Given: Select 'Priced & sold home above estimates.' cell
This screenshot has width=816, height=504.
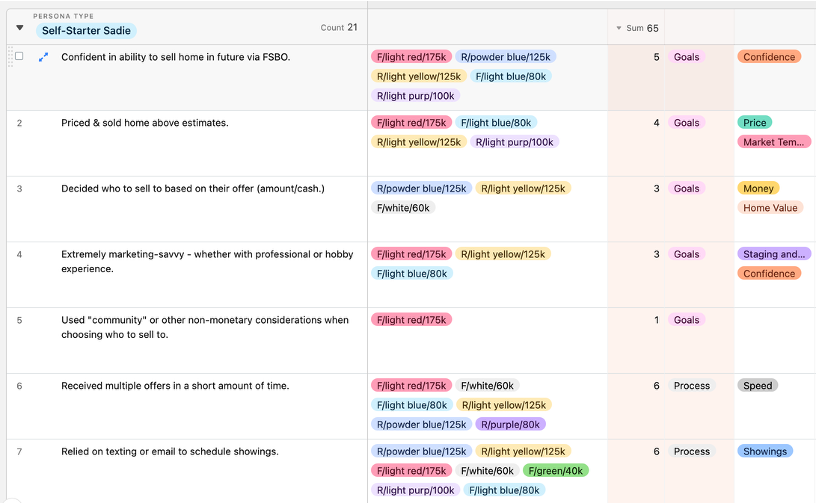Looking at the screenshot, I should tap(145, 123).
